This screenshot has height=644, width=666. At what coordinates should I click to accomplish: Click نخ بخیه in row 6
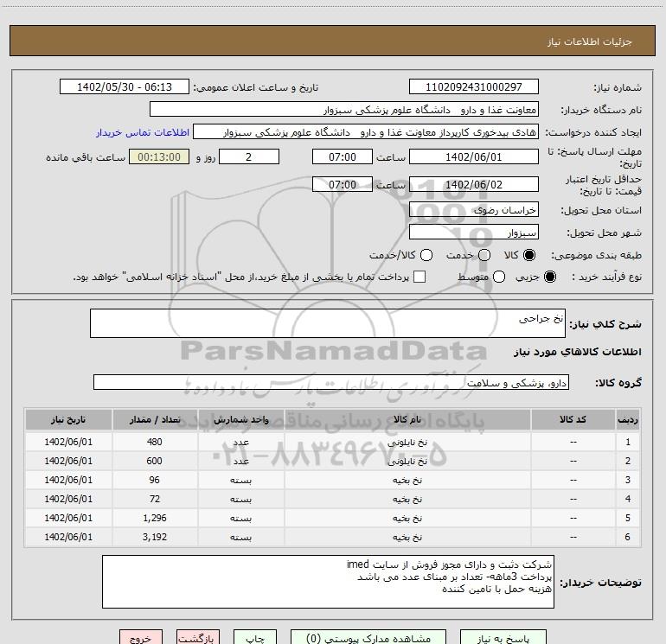[407, 538]
